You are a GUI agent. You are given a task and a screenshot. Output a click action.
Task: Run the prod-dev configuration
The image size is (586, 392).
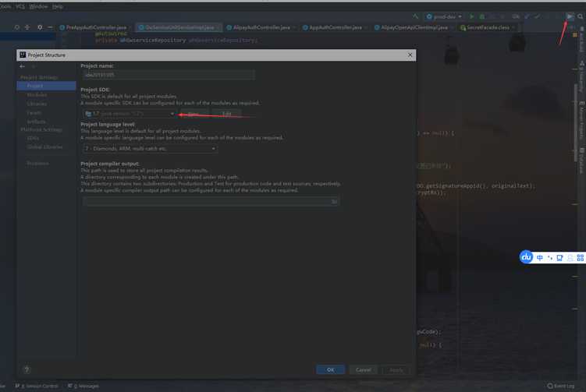tap(471, 16)
